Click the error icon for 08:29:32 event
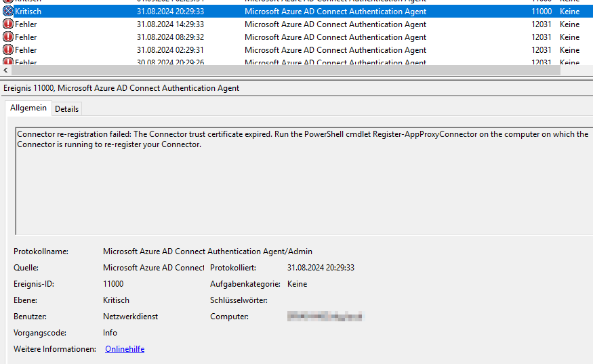593x364 pixels. [8, 37]
